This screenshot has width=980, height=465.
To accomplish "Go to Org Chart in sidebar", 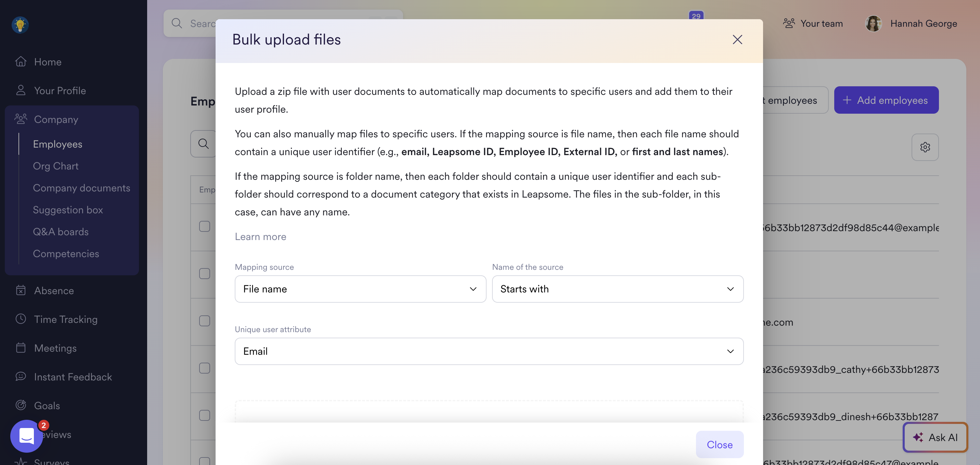I will coord(55,166).
